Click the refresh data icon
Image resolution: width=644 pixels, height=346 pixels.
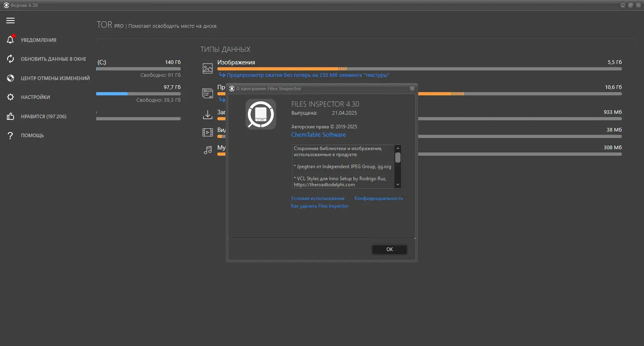10,59
